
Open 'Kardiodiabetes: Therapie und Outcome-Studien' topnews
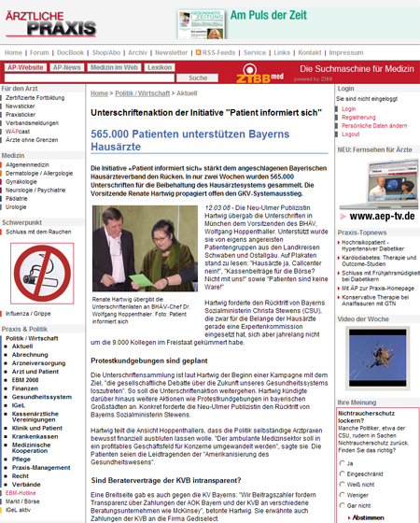pyautogui.click(x=379, y=261)
